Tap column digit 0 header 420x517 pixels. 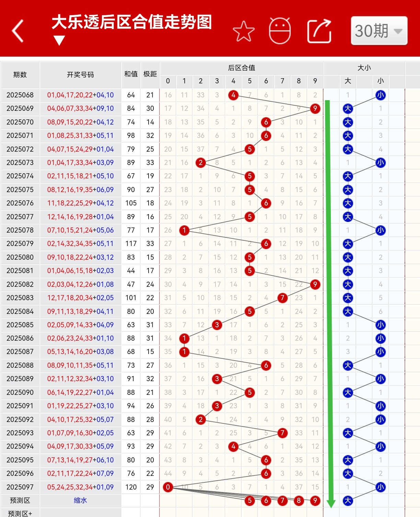click(168, 81)
